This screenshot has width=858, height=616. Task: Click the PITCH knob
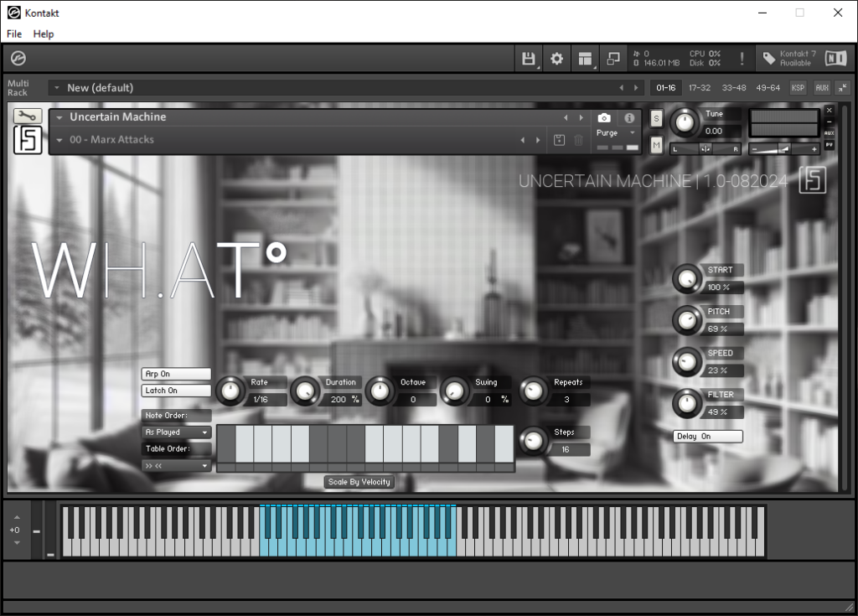click(x=687, y=320)
